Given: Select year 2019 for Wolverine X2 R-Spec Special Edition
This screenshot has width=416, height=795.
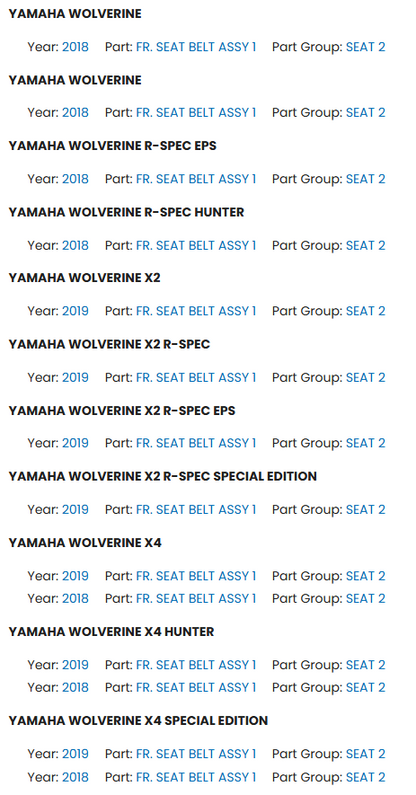Looking at the screenshot, I should pyautogui.click(x=75, y=510).
